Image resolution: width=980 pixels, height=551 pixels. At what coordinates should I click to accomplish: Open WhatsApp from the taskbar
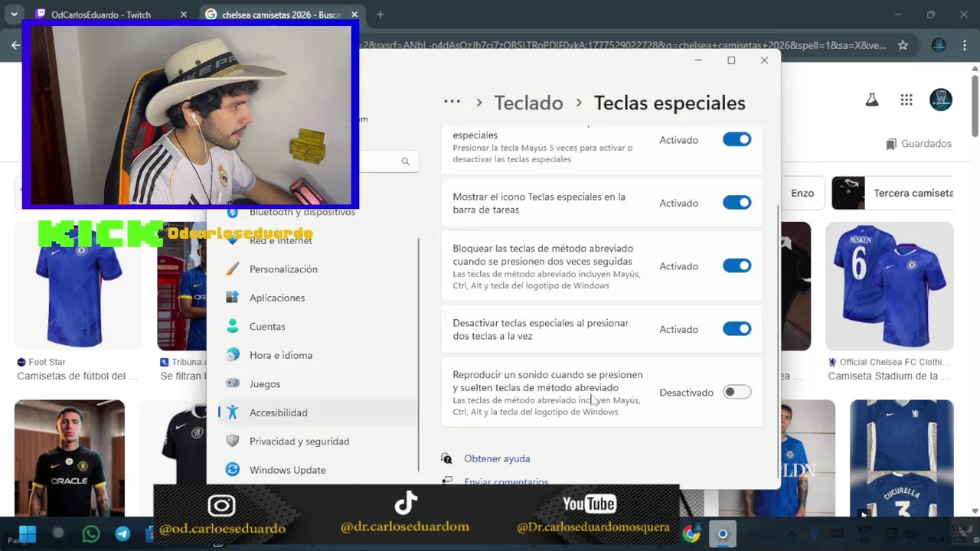[90, 533]
